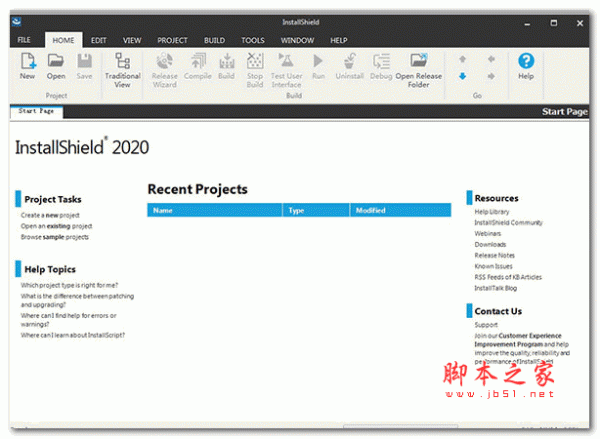Open a project with the Open icon
This screenshot has height=439, width=600.
(x=56, y=60)
